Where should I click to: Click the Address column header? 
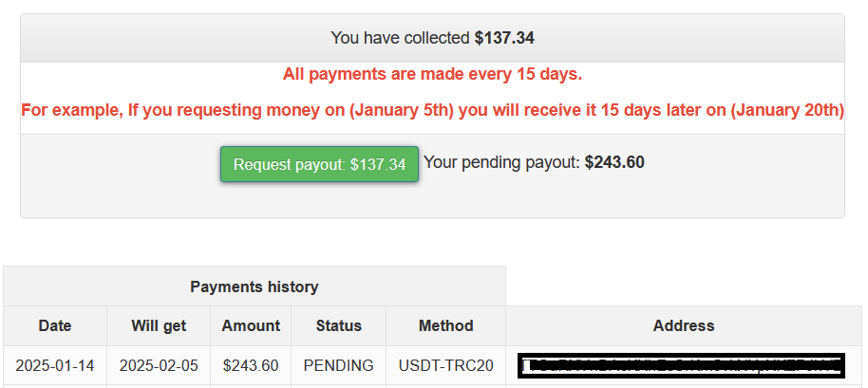point(683,325)
